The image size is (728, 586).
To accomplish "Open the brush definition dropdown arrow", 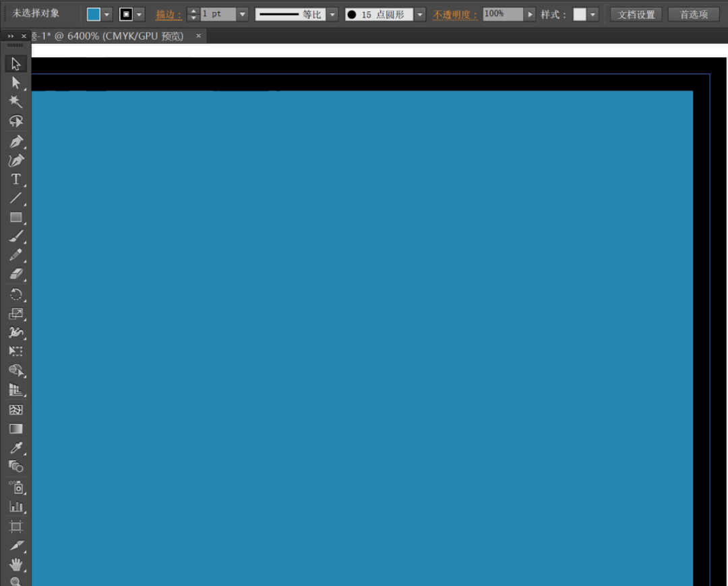I will (x=420, y=15).
